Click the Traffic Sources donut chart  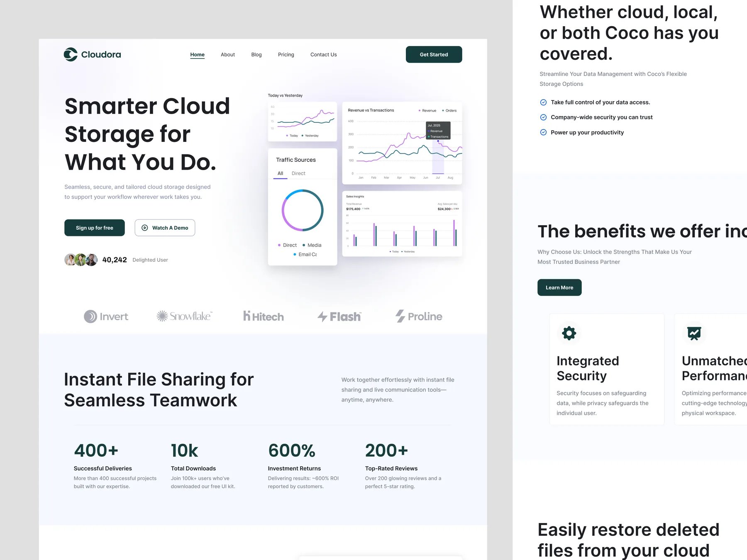click(x=303, y=210)
